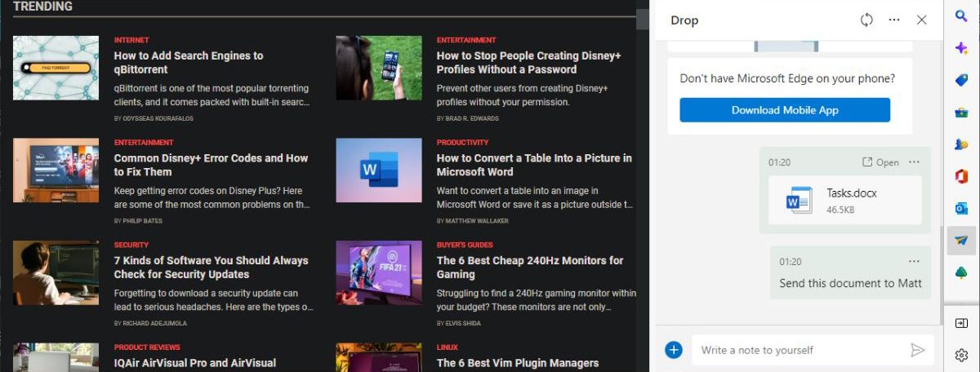Close the Drop panel

(x=921, y=20)
